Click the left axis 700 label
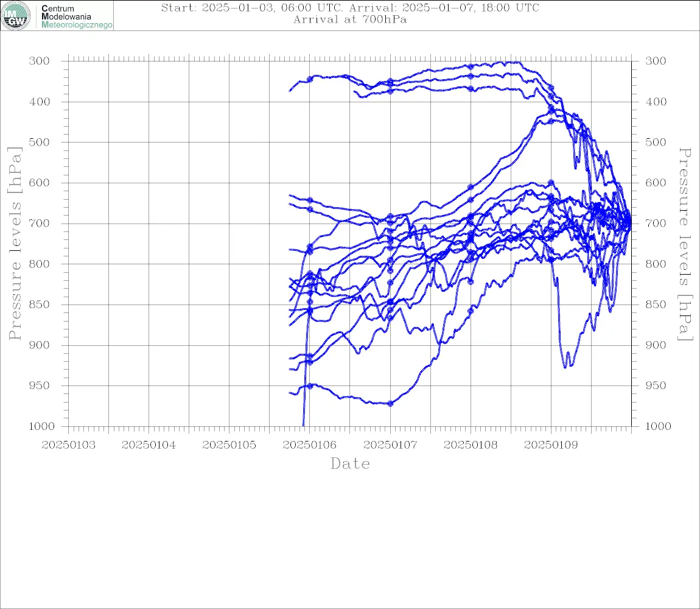The width and height of the screenshot is (700, 609). 40,223
